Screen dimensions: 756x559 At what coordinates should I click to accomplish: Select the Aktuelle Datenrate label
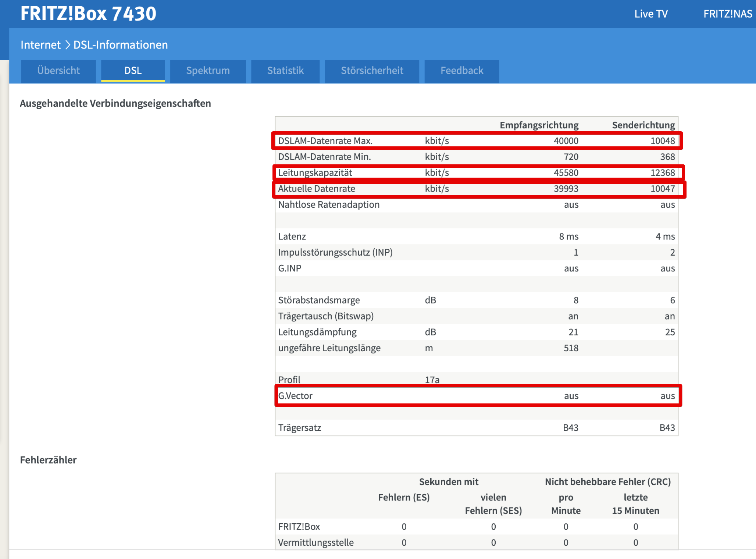point(317,189)
